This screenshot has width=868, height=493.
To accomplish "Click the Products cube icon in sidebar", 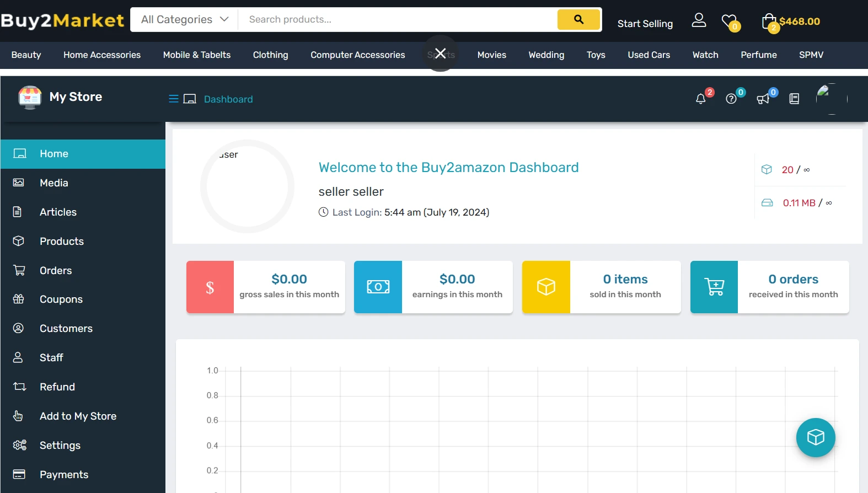I will [19, 241].
